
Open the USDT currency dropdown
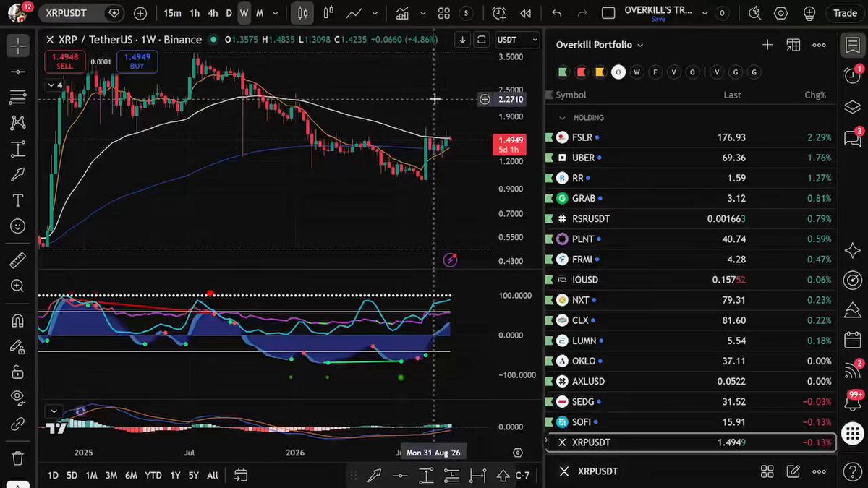tap(518, 40)
